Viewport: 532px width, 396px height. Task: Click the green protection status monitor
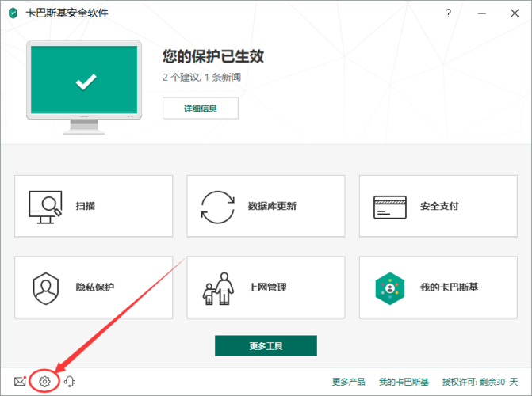[84, 87]
